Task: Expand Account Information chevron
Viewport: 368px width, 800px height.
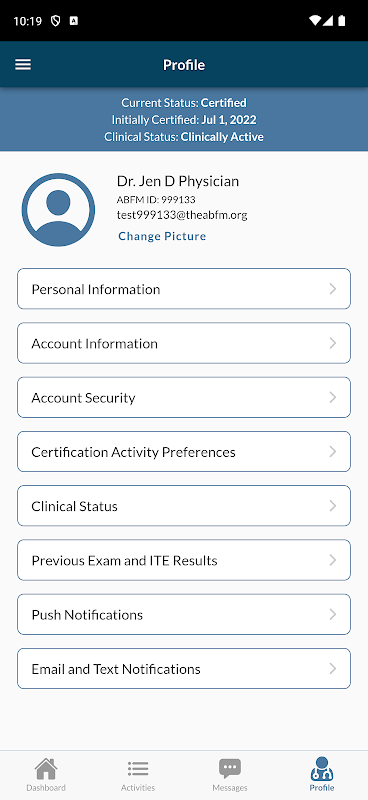Action: pos(333,343)
